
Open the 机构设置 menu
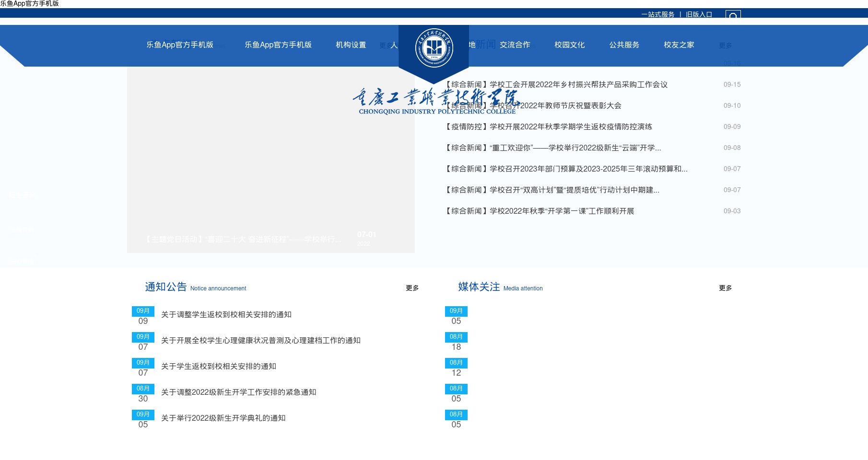tap(351, 45)
